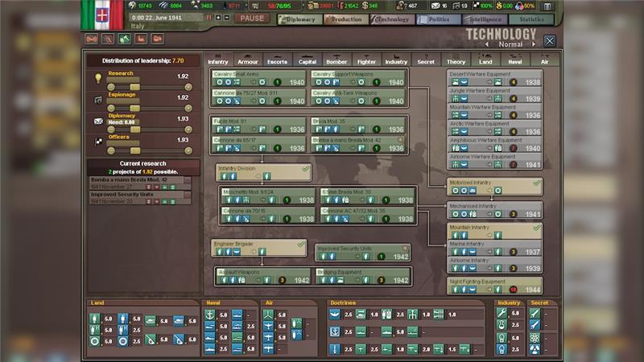Close the Technology window
644x362 pixels.
point(550,40)
